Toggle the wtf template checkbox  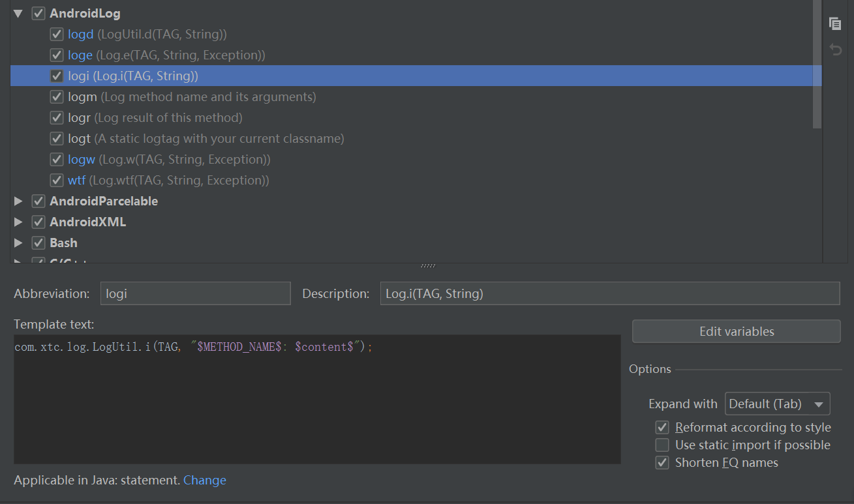(57, 180)
